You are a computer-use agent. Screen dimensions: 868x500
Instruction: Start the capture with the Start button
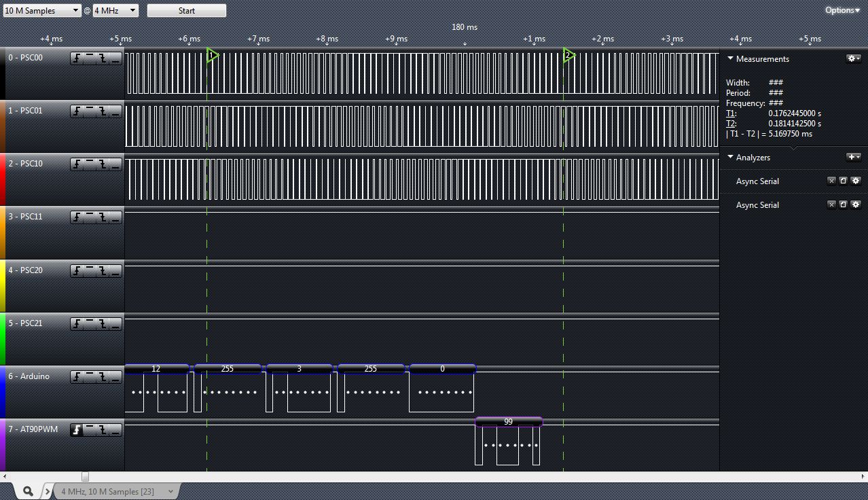187,11
